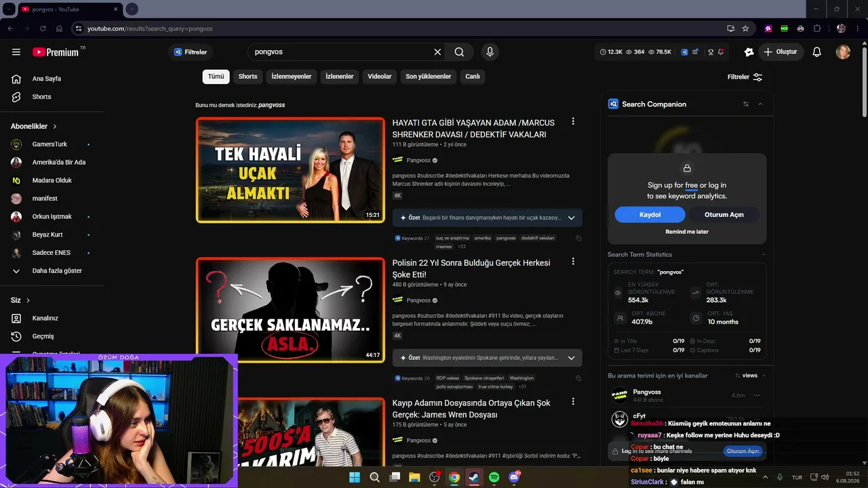Expand the Özet summary about Spokane video
Image resolution: width=868 pixels, height=488 pixels.
click(x=487, y=358)
